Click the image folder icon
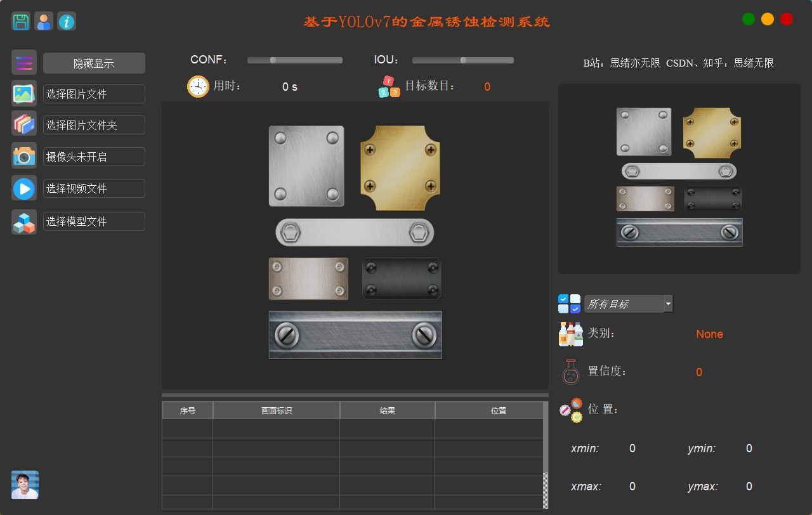 pos(24,124)
